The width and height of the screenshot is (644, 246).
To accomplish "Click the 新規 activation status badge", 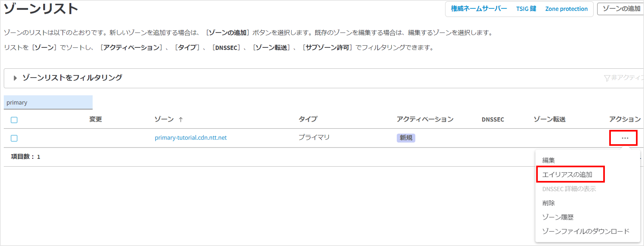I will pyautogui.click(x=406, y=138).
